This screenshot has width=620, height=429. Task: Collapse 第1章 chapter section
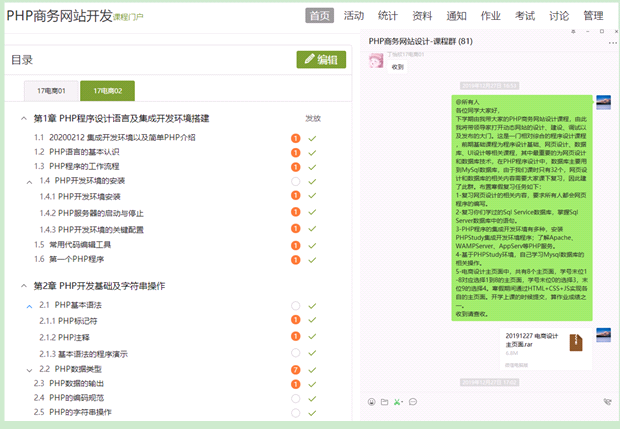click(x=23, y=118)
